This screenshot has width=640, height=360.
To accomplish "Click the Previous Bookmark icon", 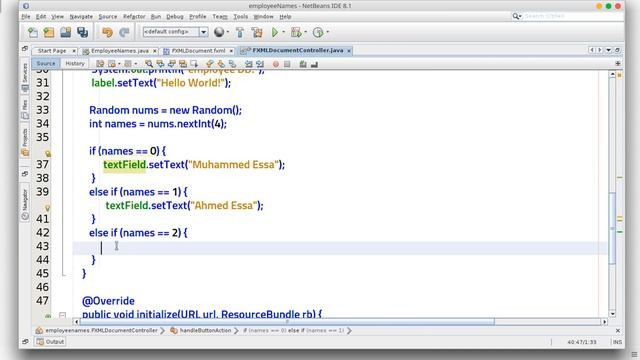I will [210, 64].
